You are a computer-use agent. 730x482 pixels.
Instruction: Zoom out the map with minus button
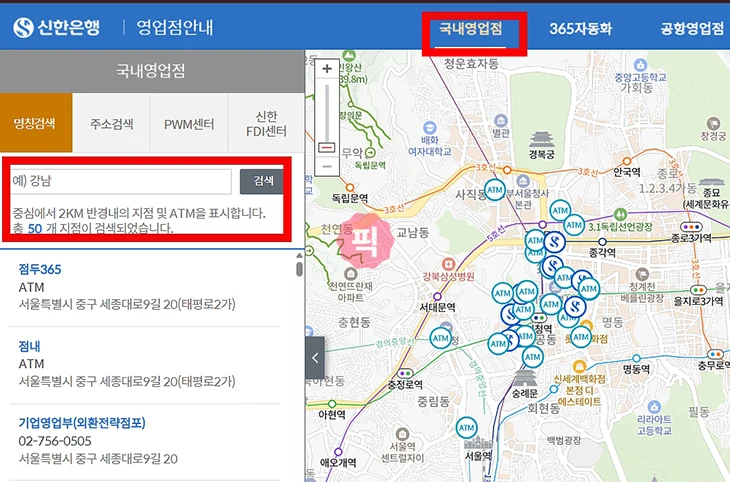pyautogui.click(x=327, y=167)
